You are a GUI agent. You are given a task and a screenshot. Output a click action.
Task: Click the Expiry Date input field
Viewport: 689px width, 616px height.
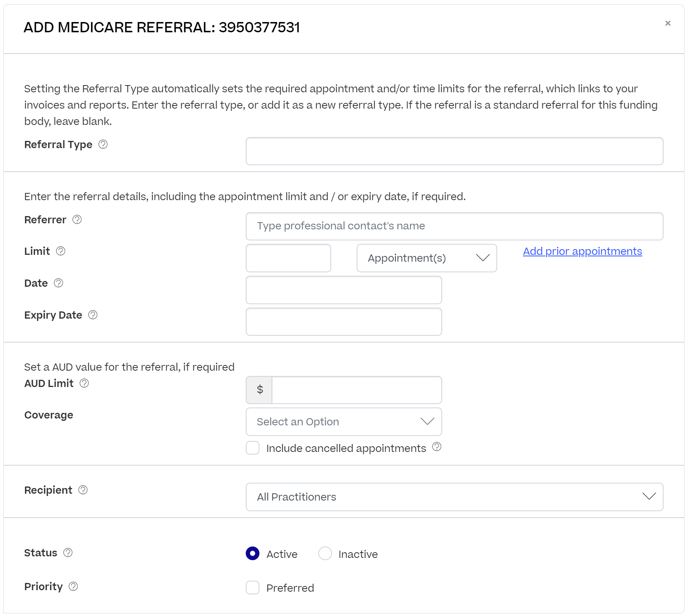click(x=344, y=322)
